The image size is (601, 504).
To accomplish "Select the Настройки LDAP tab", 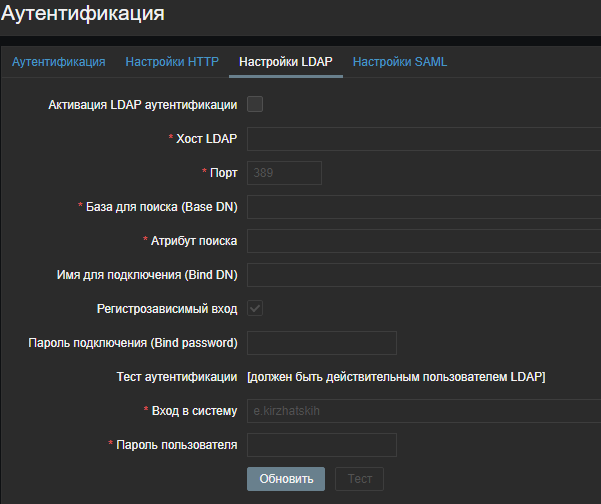I will click(285, 62).
